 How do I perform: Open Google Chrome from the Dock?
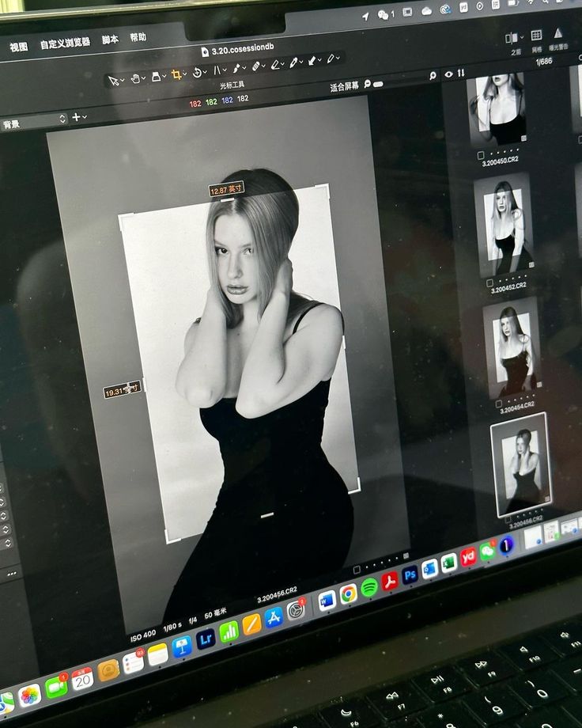tap(348, 593)
